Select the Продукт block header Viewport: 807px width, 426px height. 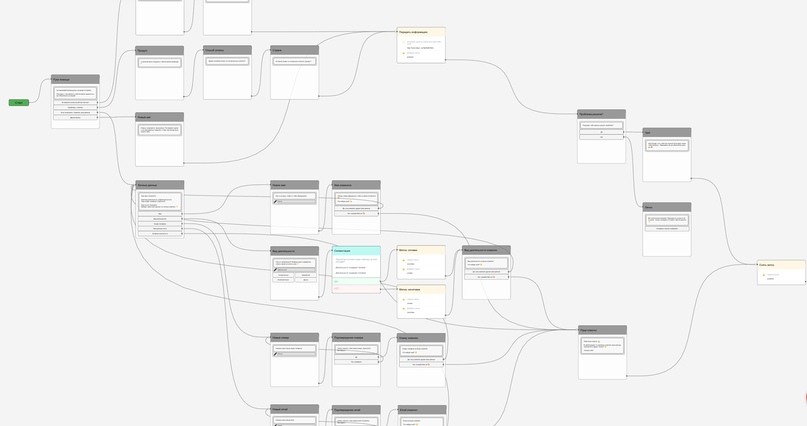click(x=159, y=50)
